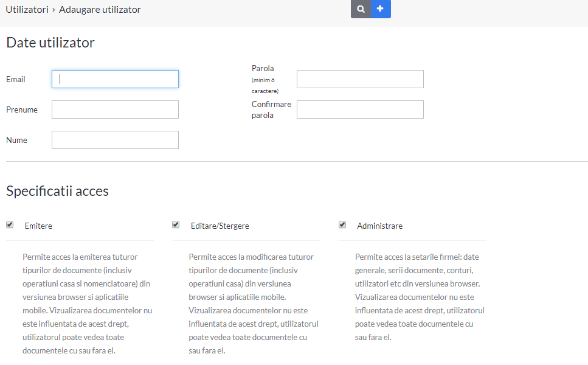Toggle the Administrare checkbox

pyautogui.click(x=342, y=224)
